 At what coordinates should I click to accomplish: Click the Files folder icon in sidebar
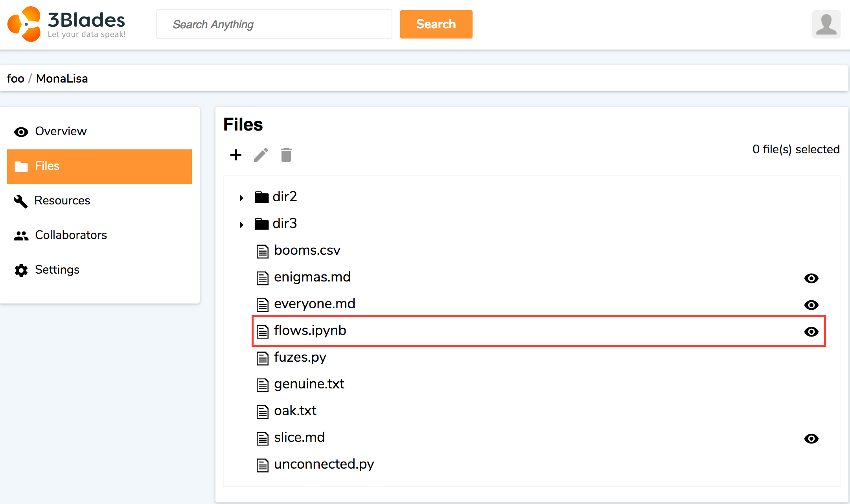pos(21,166)
